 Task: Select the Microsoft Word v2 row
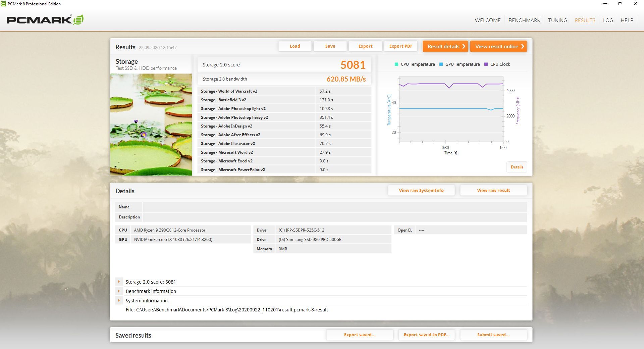[x=284, y=152]
